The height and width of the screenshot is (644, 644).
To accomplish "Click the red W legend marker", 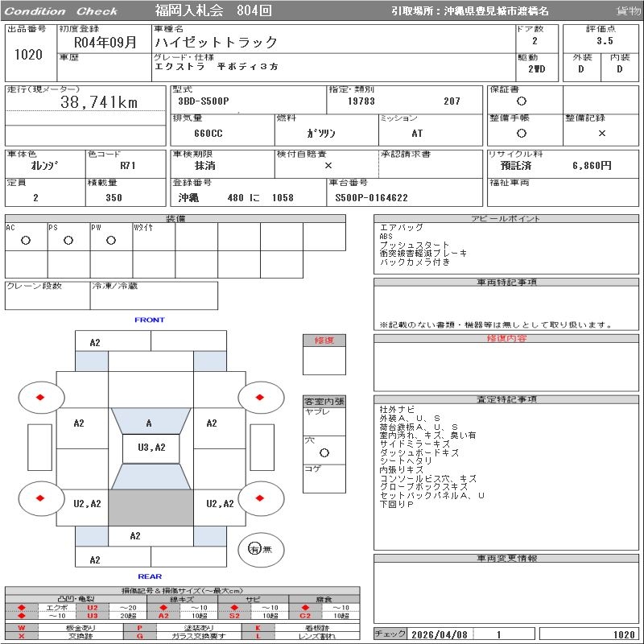I will pos(22,628).
